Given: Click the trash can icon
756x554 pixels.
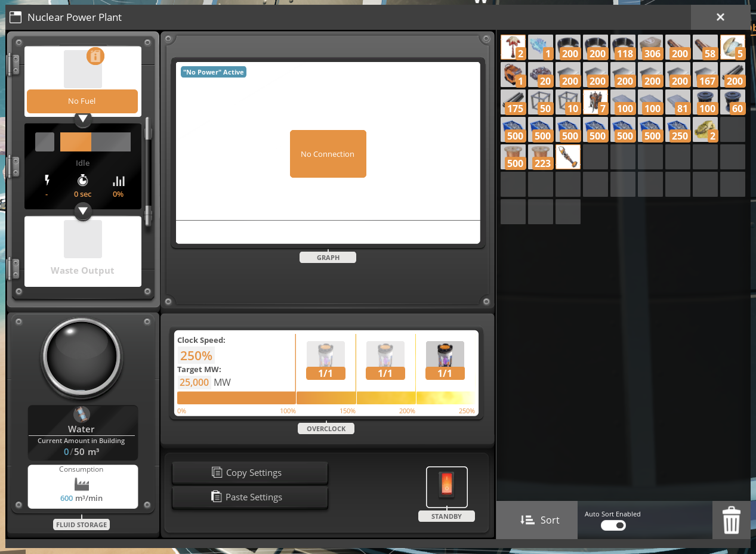Looking at the screenshot, I should [732, 520].
